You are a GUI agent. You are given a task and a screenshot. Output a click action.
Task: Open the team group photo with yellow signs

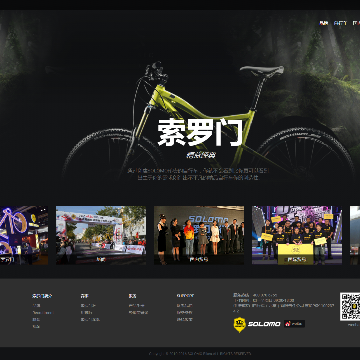(297, 235)
